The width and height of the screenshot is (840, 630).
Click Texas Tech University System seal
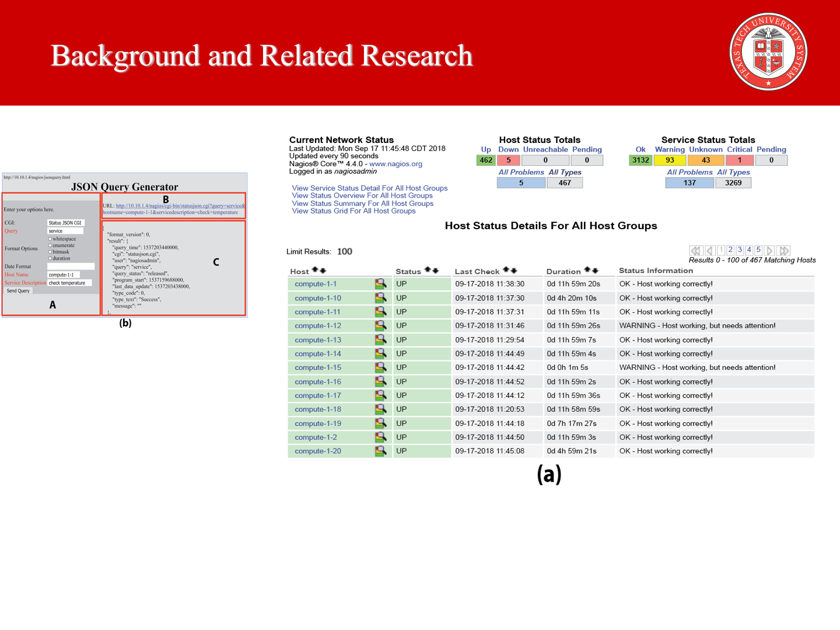[768, 52]
